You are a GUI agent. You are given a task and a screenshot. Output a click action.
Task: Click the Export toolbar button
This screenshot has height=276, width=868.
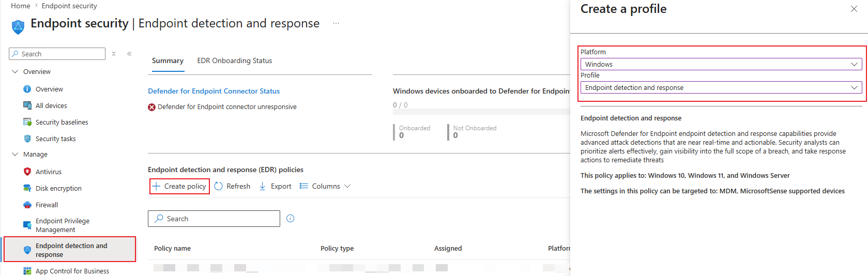(x=275, y=186)
